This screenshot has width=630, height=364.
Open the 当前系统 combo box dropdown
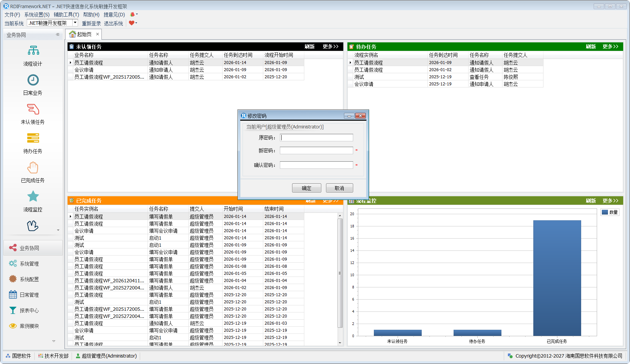75,23
